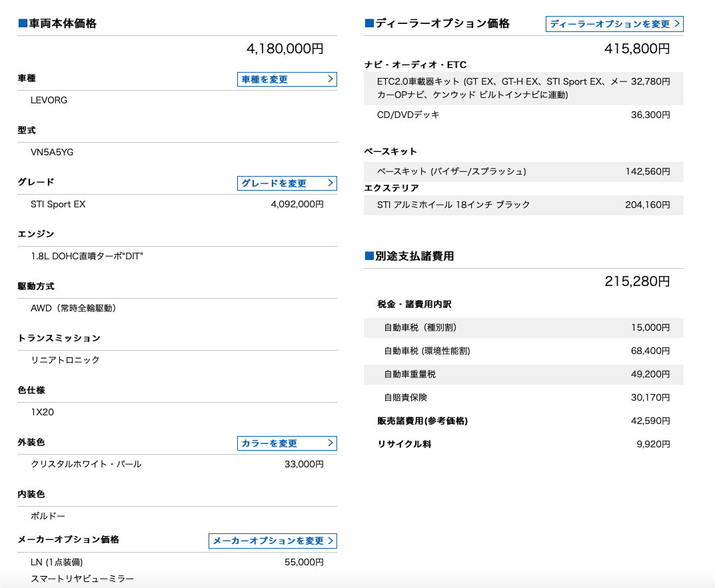
Task: Click the 55,000円 maker option price
Action: (x=304, y=563)
